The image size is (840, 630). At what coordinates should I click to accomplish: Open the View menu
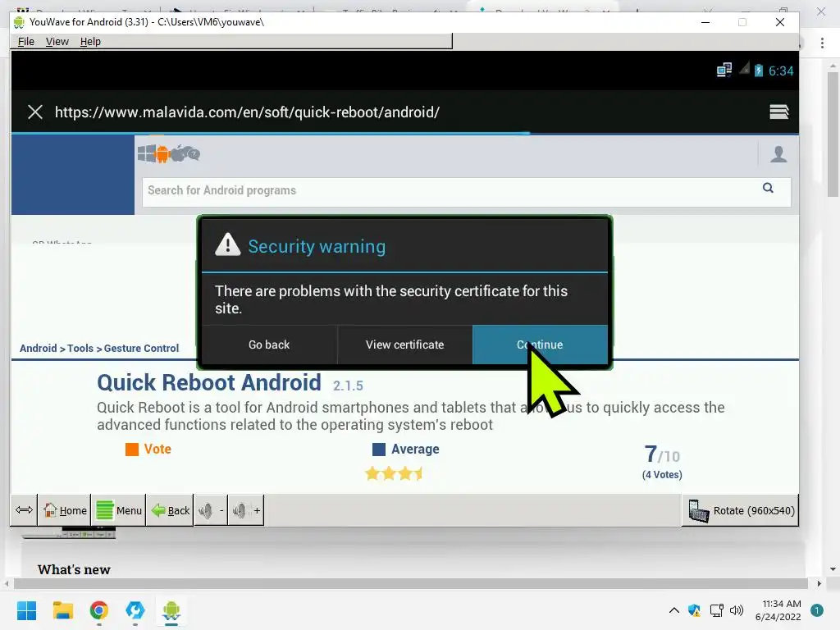point(57,41)
